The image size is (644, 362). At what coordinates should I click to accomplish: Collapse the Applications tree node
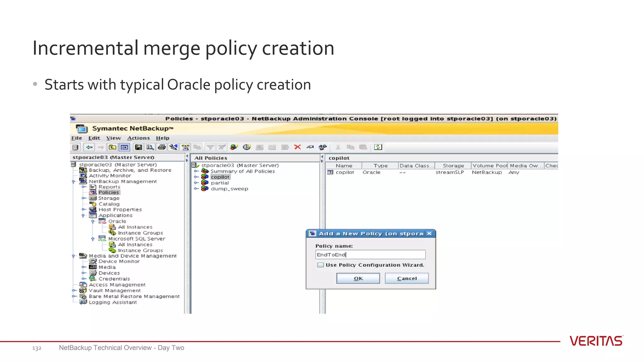[x=83, y=216]
